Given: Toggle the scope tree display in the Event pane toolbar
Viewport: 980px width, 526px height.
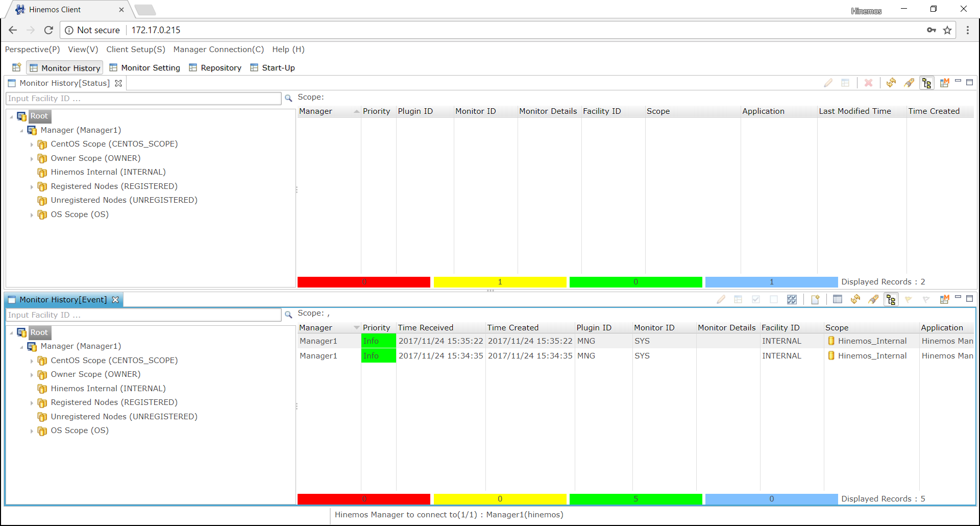Looking at the screenshot, I should (x=891, y=299).
